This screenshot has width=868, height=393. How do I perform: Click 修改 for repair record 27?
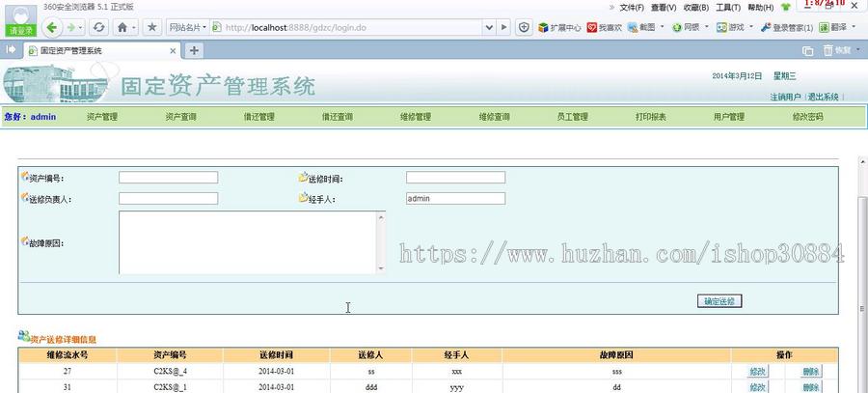(x=757, y=372)
